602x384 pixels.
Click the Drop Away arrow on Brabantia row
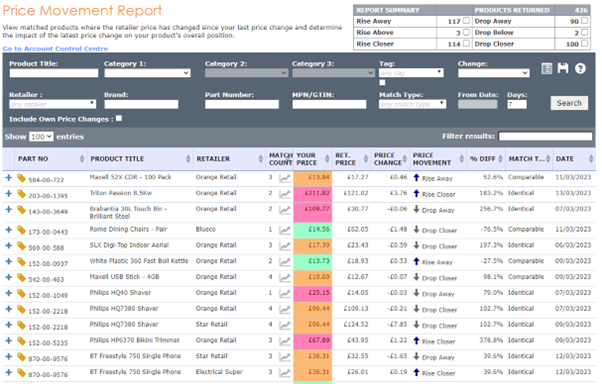[x=416, y=209]
